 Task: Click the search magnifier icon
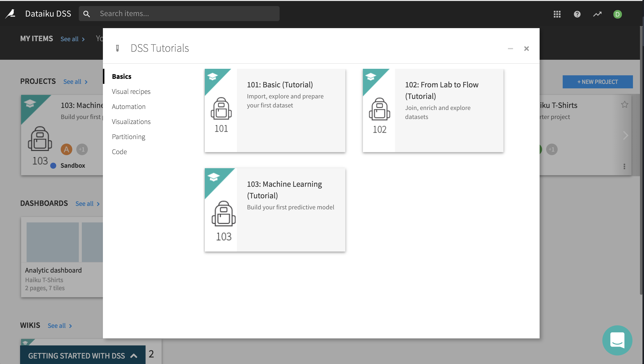point(87,14)
